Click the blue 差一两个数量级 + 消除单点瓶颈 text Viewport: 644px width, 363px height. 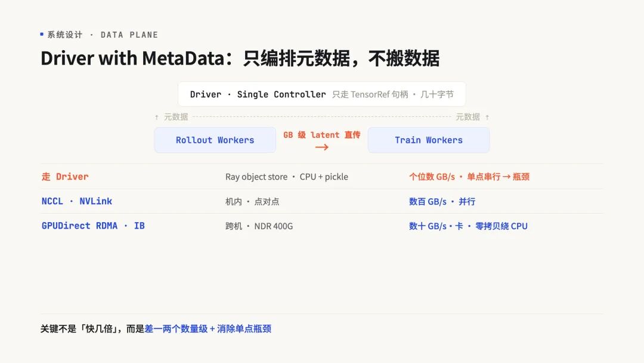pyautogui.click(x=208, y=328)
